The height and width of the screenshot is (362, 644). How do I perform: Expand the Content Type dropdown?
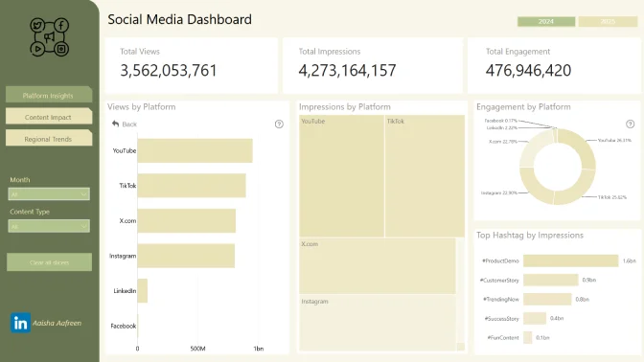pyautogui.click(x=49, y=226)
